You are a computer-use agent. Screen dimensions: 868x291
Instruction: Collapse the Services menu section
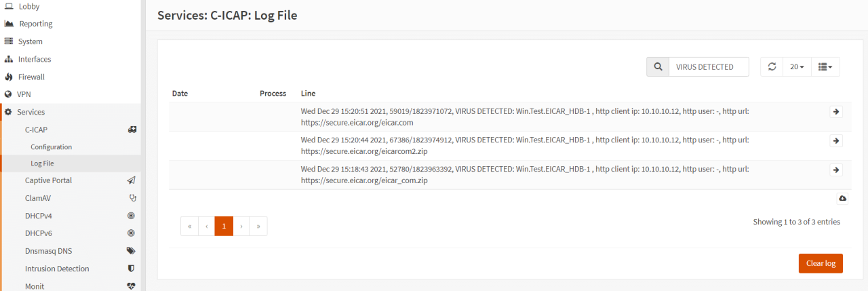pyautogui.click(x=31, y=112)
